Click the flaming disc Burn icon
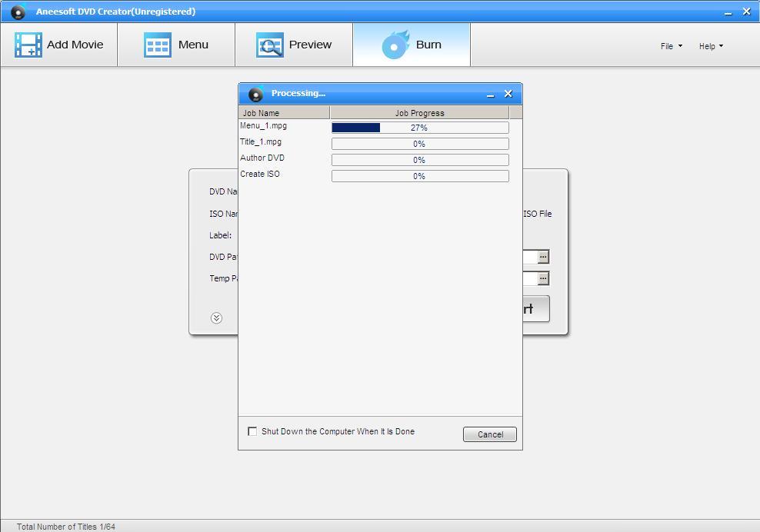This screenshot has height=532, width=760. (395, 45)
